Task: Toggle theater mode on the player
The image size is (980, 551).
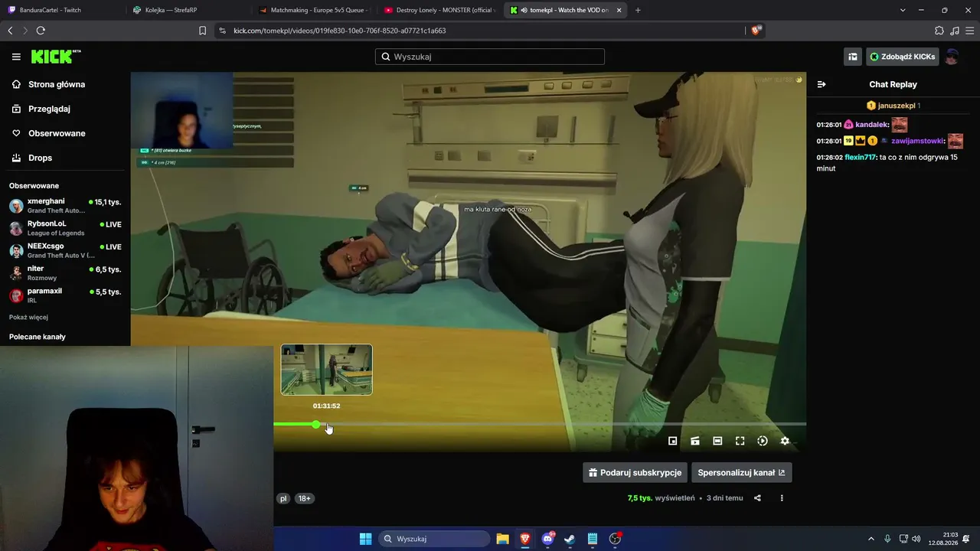Action: 717,441
